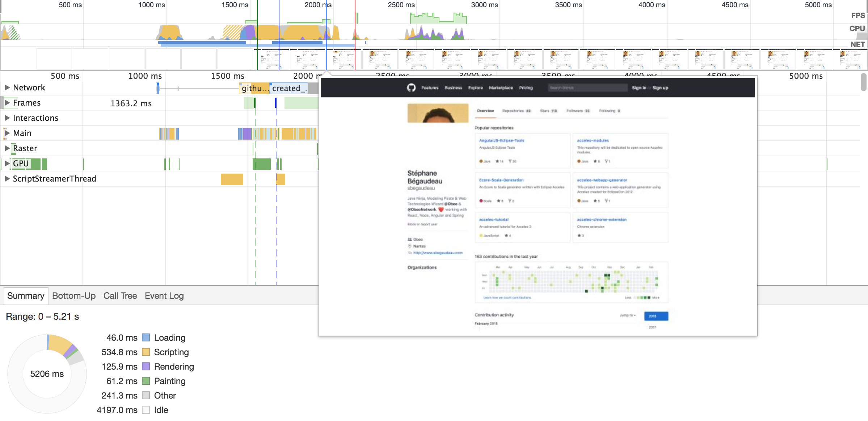Select the 'githu...' network request bar
The image size is (868, 421).
click(254, 88)
